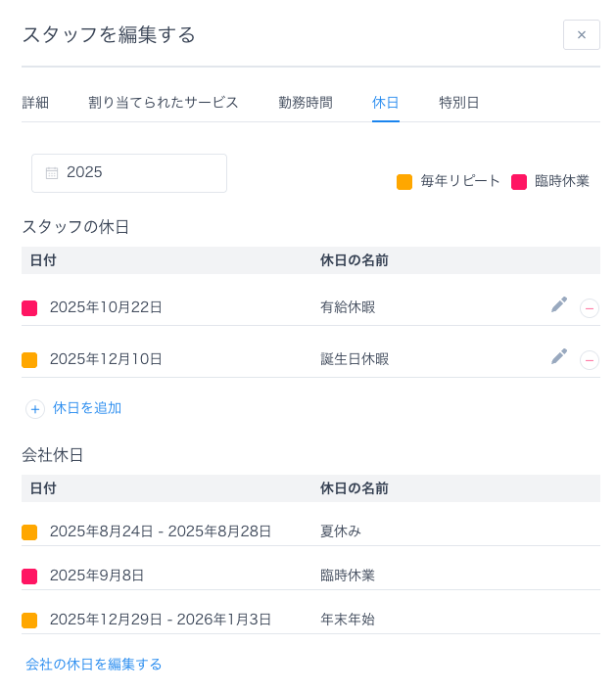Open the 割り当てられたサービス tab
The height and width of the screenshot is (692, 616).
(x=164, y=103)
